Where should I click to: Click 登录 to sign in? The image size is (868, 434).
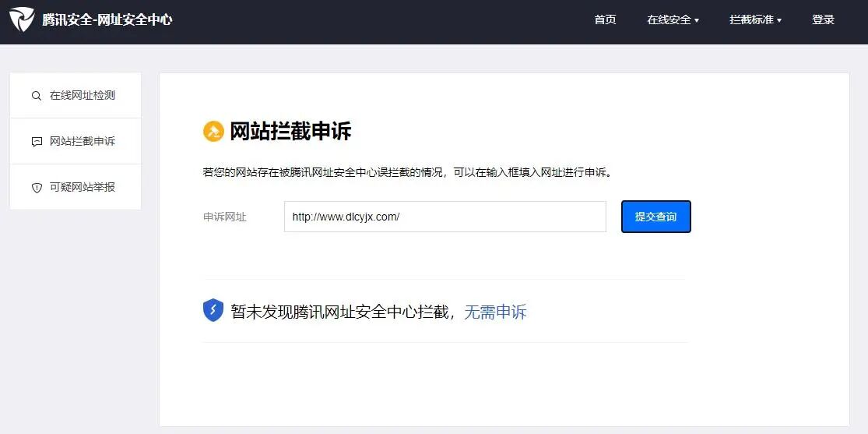[823, 19]
